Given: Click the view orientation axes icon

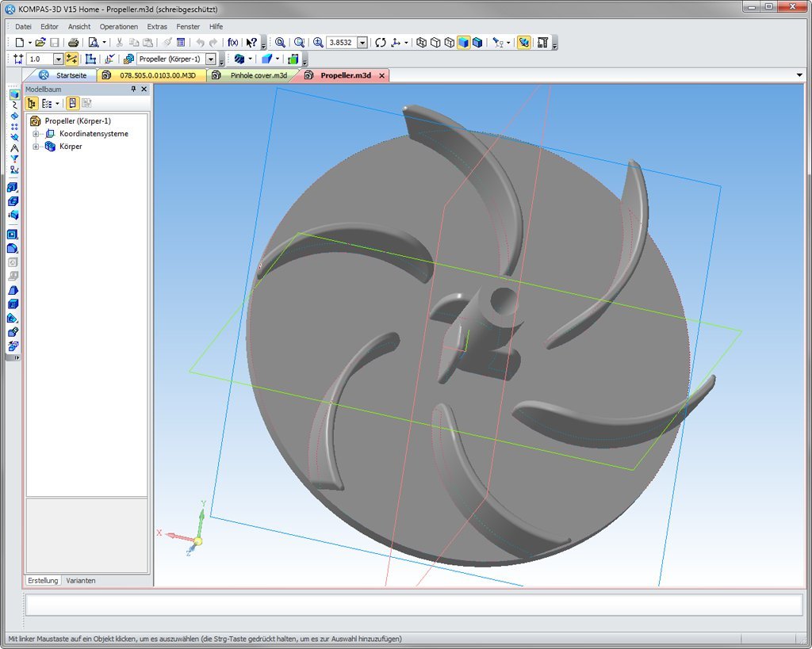Looking at the screenshot, I should [396, 43].
